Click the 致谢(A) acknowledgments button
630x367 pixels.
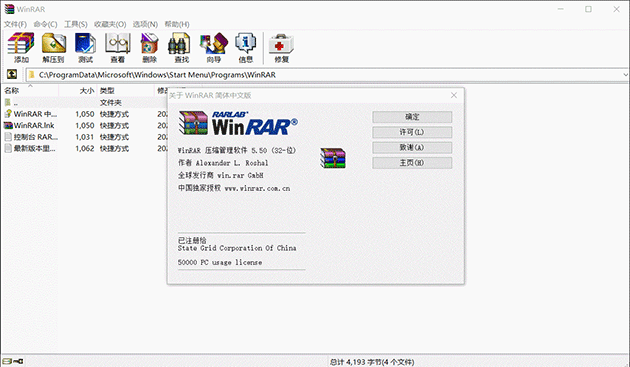coord(412,148)
